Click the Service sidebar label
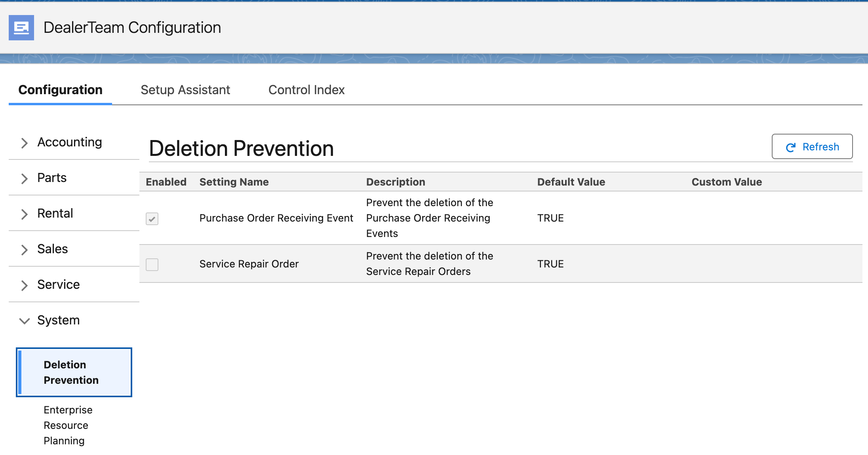 (x=59, y=284)
